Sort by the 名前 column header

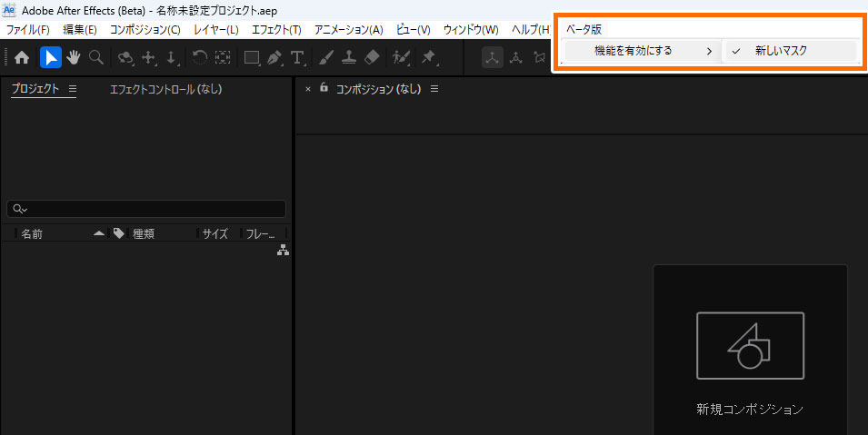click(33, 233)
